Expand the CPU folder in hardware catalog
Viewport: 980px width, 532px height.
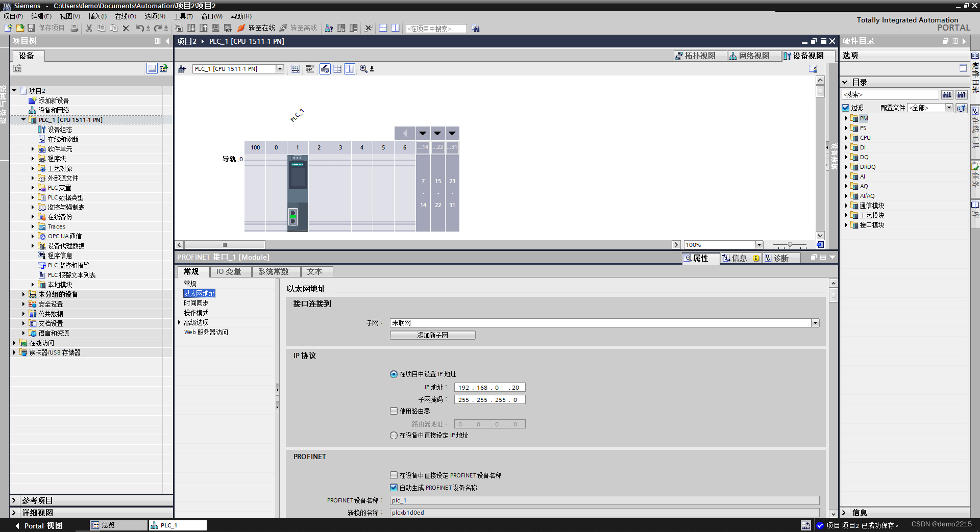click(x=846, y=138)
